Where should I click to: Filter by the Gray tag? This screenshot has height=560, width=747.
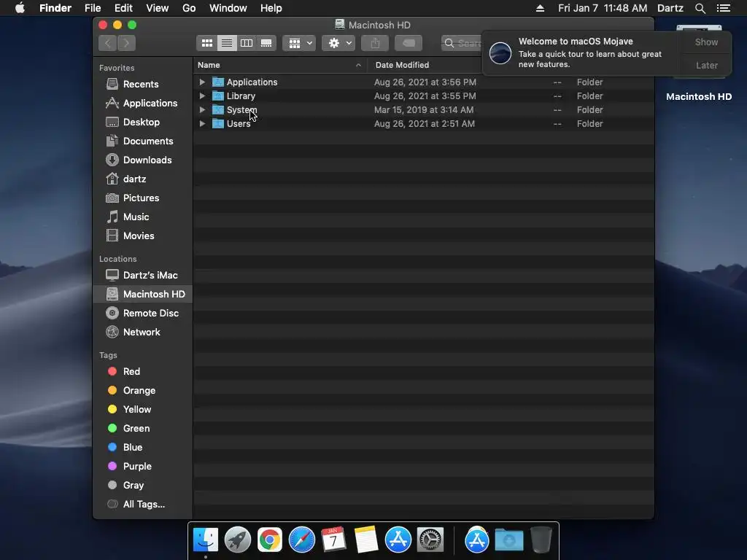tap(133, 486)
